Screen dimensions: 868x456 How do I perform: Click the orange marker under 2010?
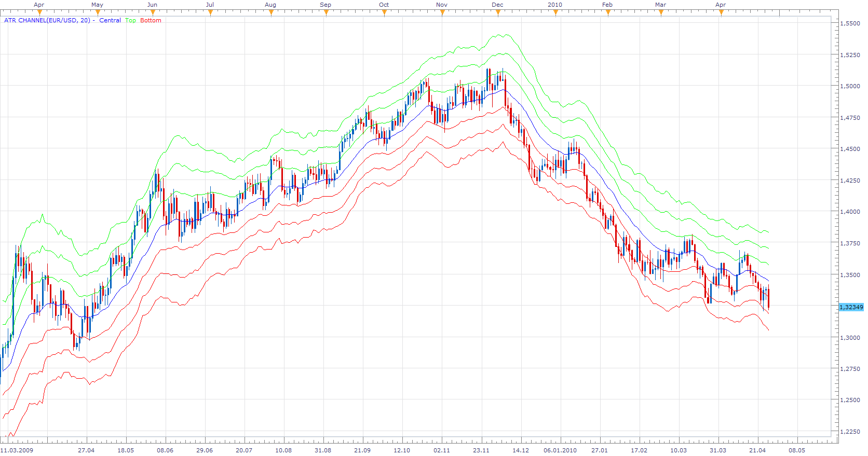(x=555, y=12)
